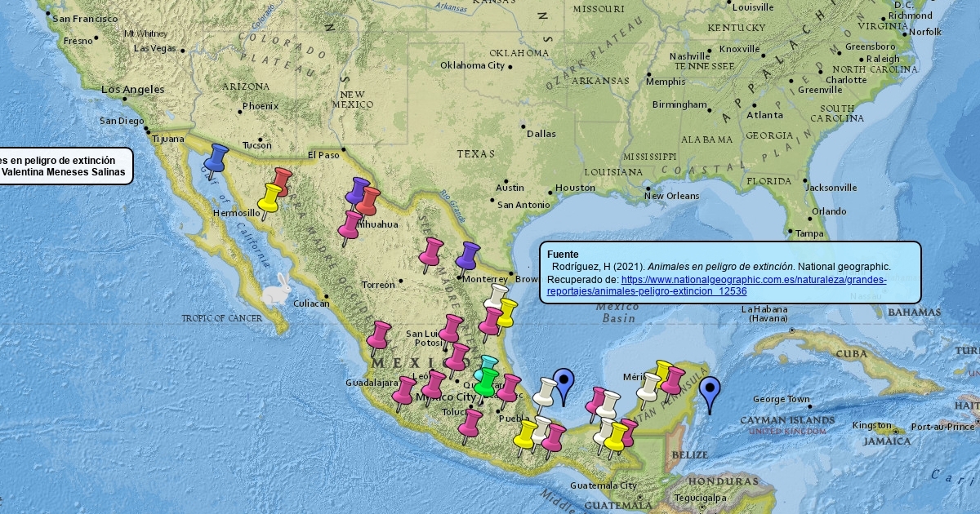Select the white pushpin south of Monterrey
Image resolution: width=980 pixels, height=514 pixels.
(x=496, y=297)
